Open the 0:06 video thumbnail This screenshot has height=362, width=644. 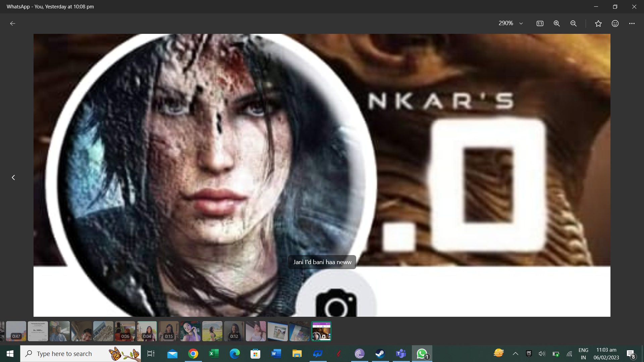pos(125,331)
